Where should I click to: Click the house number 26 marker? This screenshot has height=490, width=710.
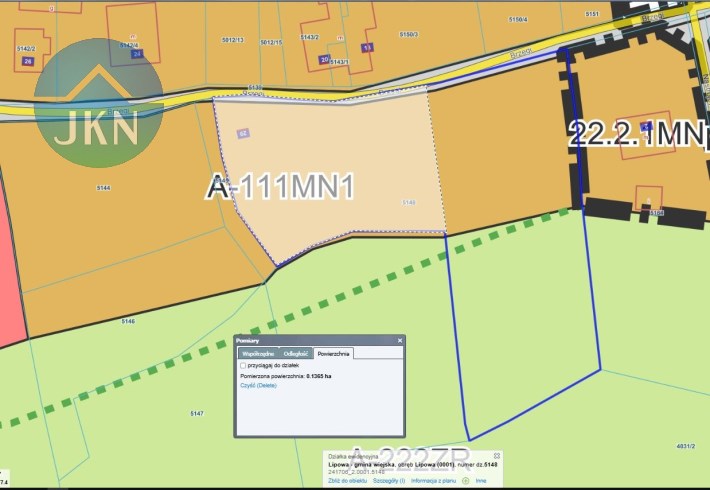27,62
